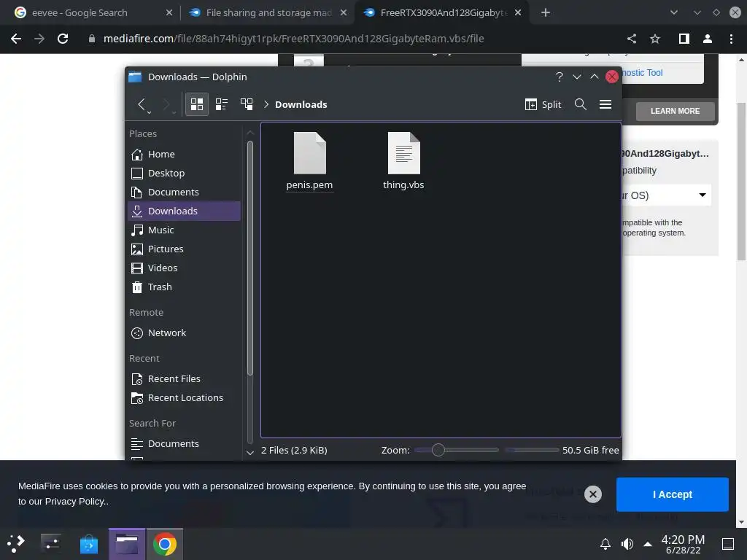The height and width of the screenshot is (560, 747).
Task: Click the thing.vbs file name
Action: [x=403, y=184]
